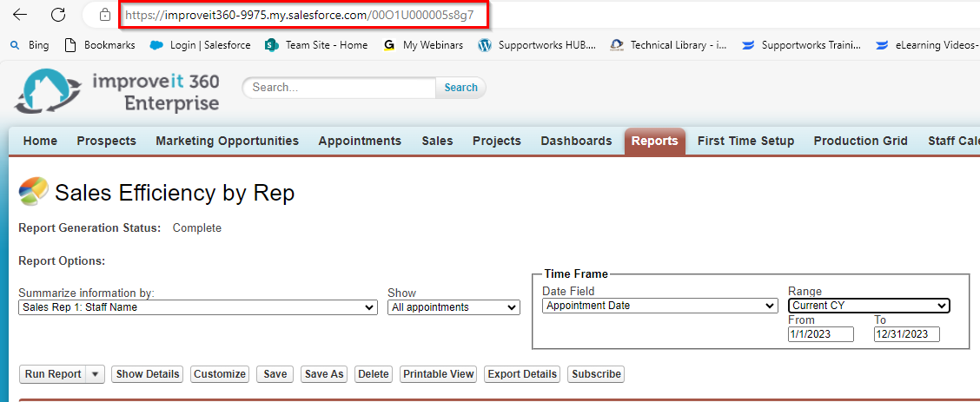Click the Subscribe button
Viewport: 980px width, 402px height.
pyautogui.click(x=596, y=374)
